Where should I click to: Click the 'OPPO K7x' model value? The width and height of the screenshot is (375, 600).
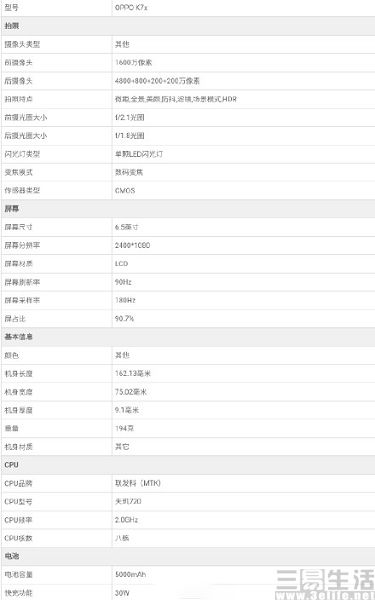(131, 7)
